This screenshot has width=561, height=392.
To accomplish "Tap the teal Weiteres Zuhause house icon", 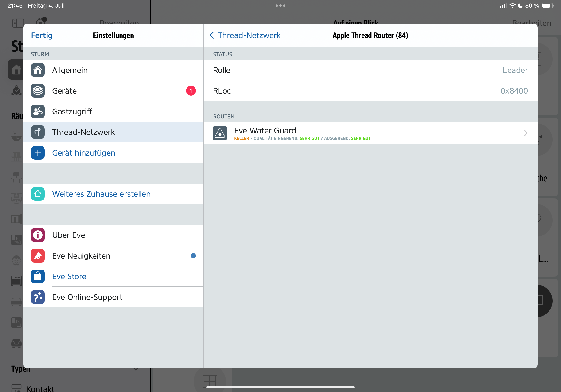I will (38, 194).
